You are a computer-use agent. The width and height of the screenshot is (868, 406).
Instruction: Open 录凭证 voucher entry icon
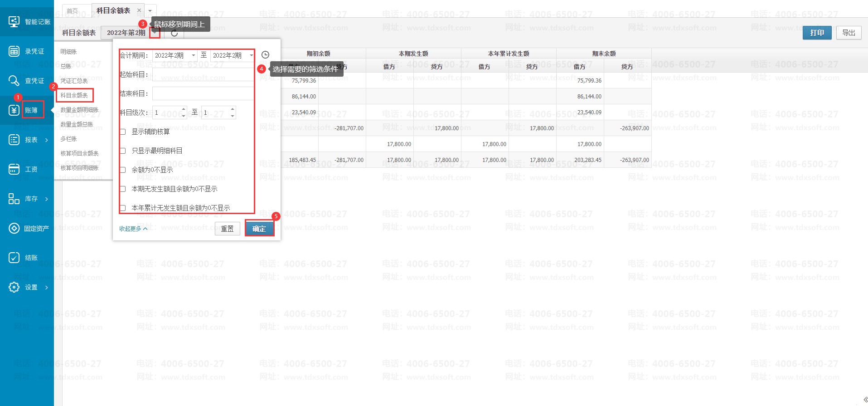pos(14,51)
